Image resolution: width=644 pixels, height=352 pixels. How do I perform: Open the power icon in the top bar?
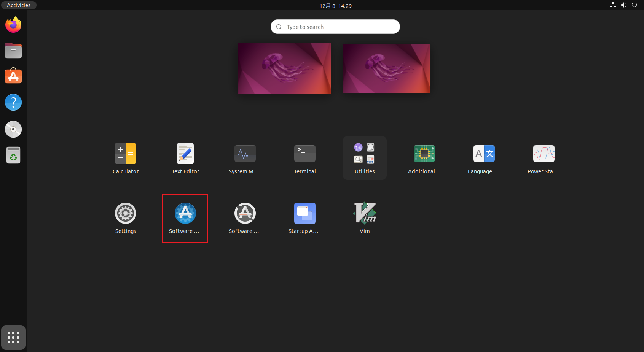634,5
